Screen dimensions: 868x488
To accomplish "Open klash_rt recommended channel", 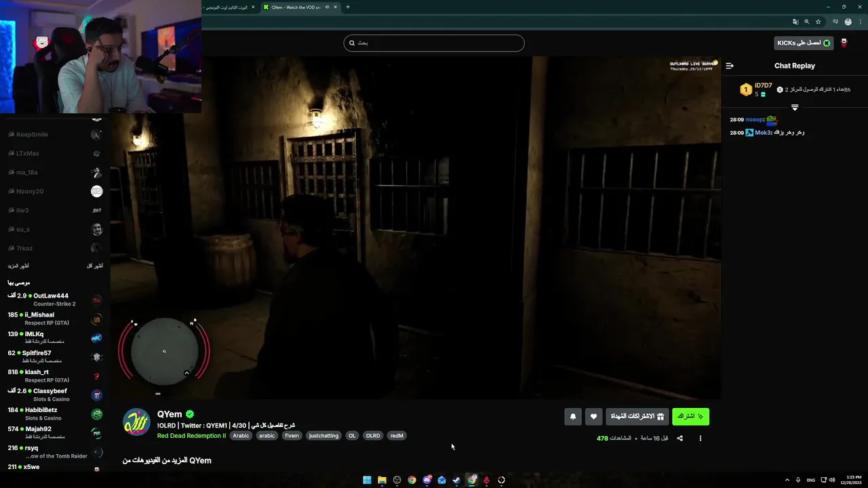I will (x=56, y=375).
